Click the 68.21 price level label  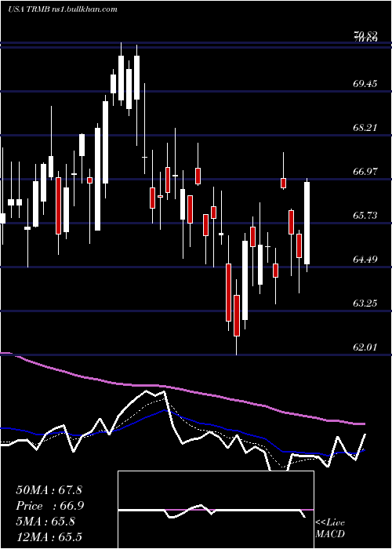click(x=365, y=127)
